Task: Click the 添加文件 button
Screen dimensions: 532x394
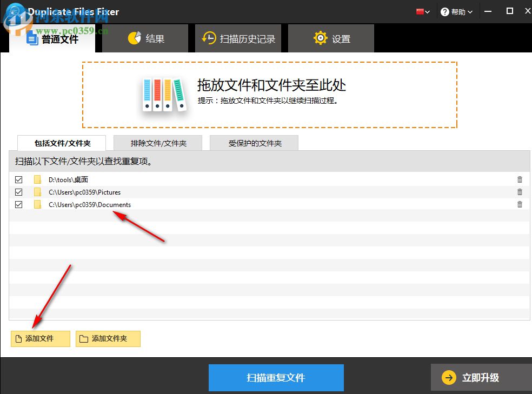Action: click(40, 338)
